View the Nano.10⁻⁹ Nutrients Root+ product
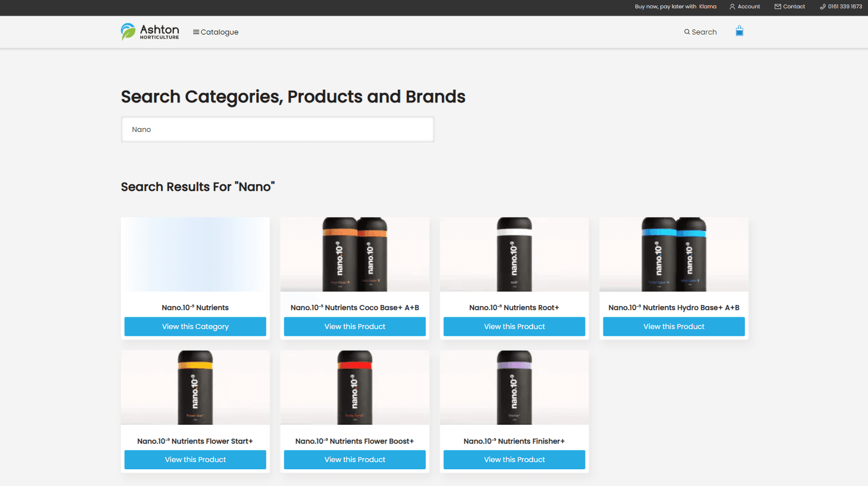868x486 pixels. [x=514, y=326]
